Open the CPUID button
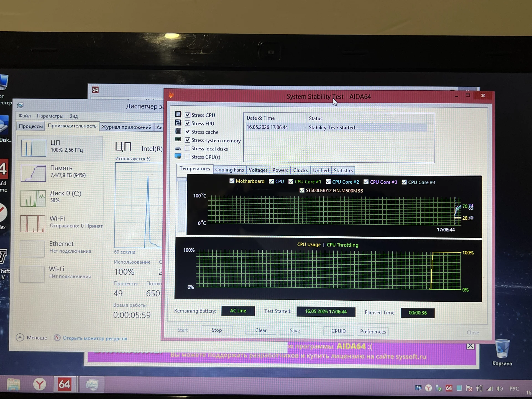Viewport: 532px width, 399px height. click(339, 331)
